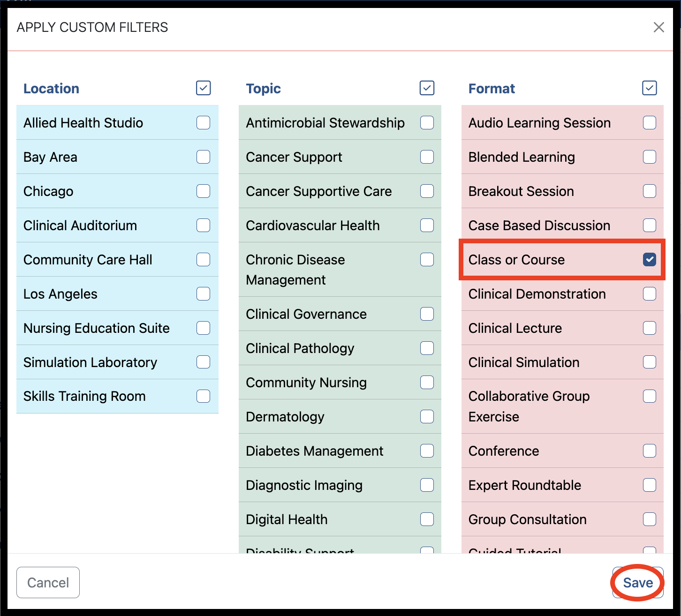Tick the Collaborative Group Exercise checkbox
The height and width of the screenshot is (616, 681).
[650, 396]
